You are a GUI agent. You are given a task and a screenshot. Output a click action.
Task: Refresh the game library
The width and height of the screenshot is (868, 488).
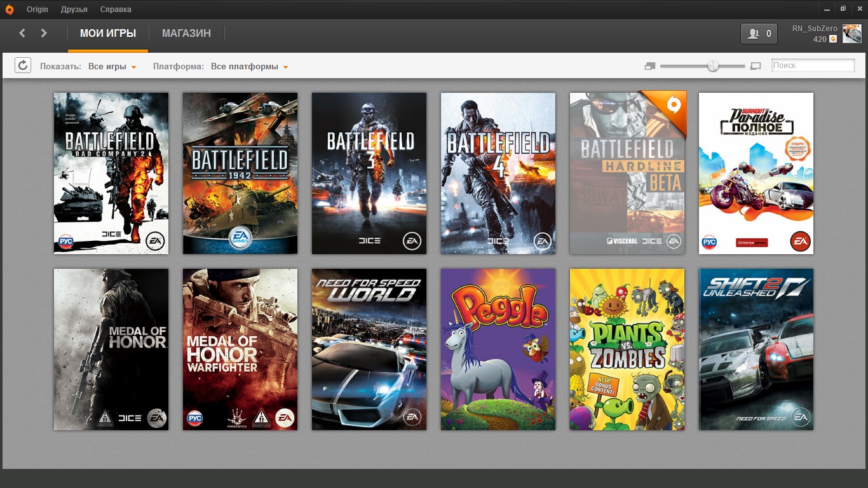pos(23,65)
